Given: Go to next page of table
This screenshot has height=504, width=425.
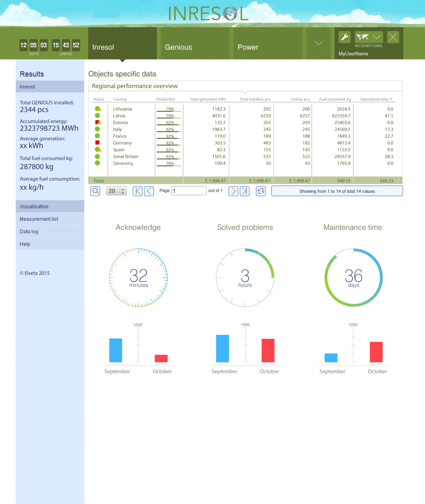Looking at the screenshot, I should tap(233, 191).
